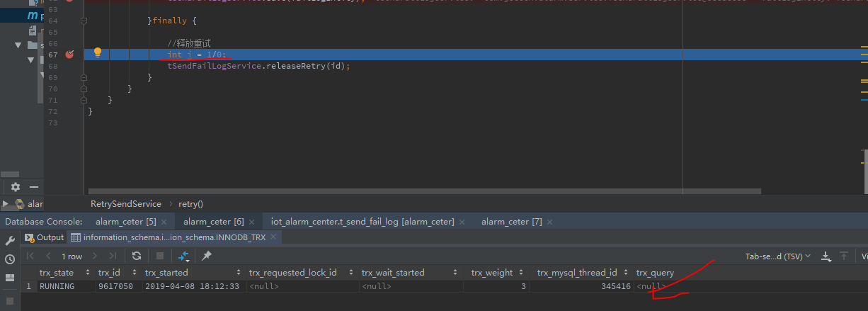Click the hide panel minus icon

[35, 187]
